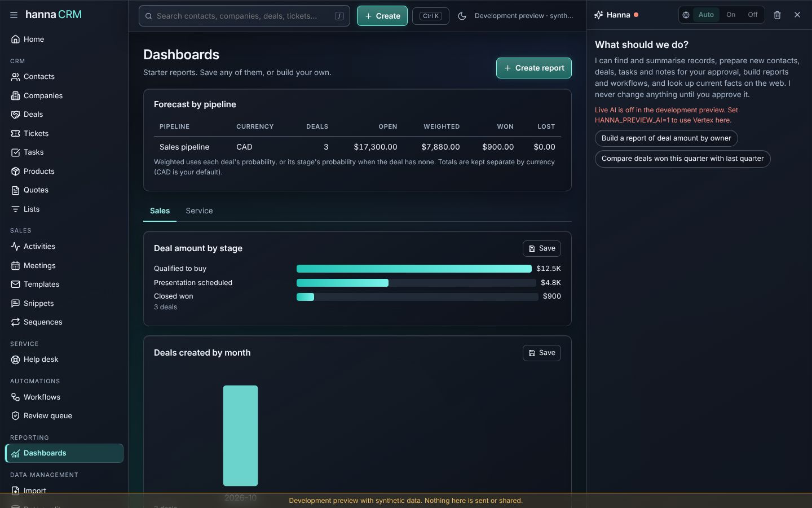Open Quotes in the sidebar

(64, 190)
